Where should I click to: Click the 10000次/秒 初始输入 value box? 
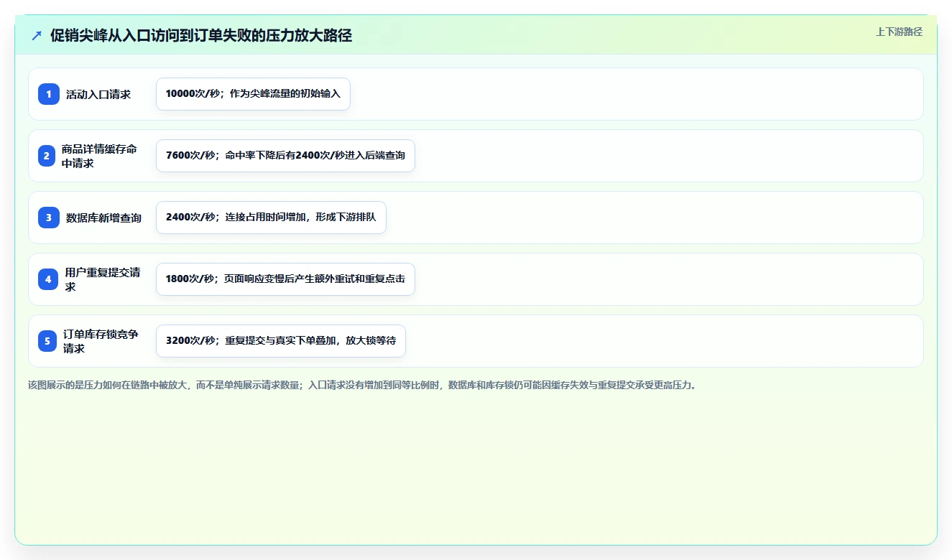(253, 94)
